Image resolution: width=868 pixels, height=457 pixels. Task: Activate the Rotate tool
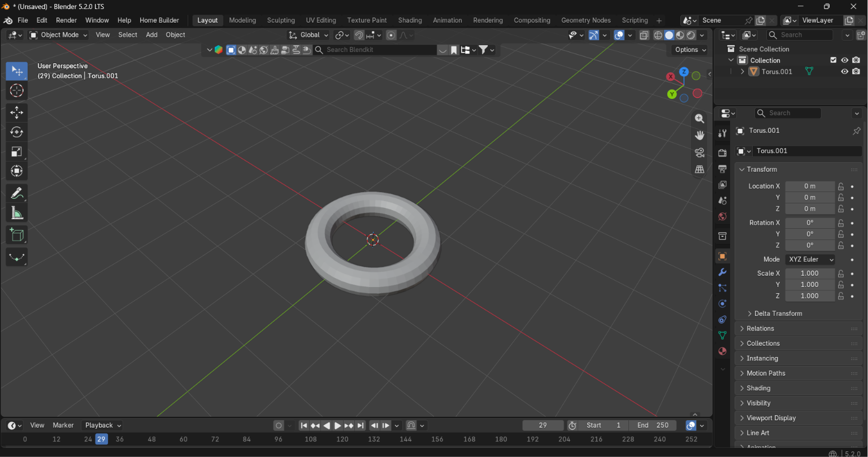point(17,132)
